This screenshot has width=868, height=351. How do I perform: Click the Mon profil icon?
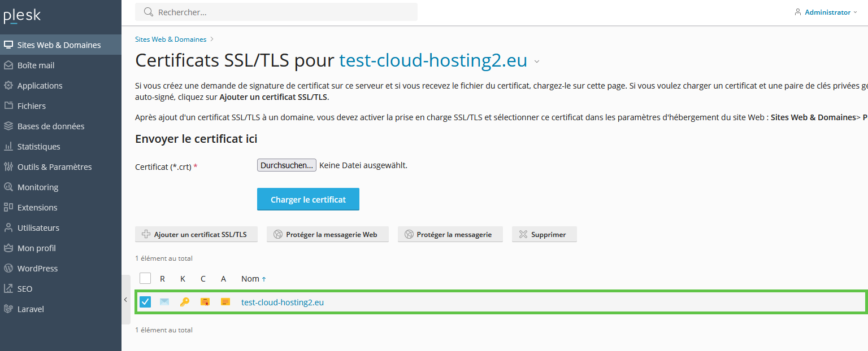click(x=8, y=248)
